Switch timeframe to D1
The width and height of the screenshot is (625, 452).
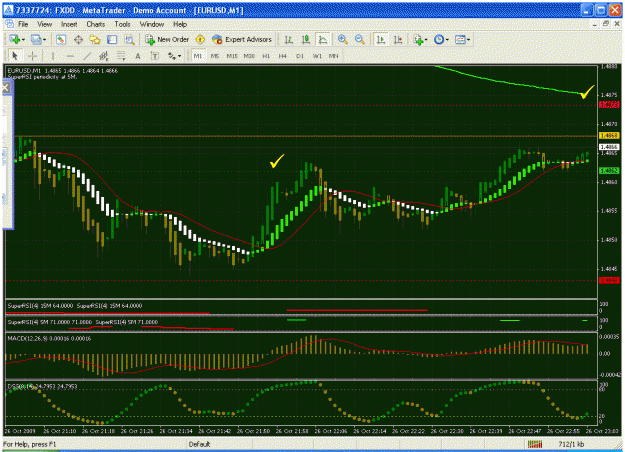300,56
